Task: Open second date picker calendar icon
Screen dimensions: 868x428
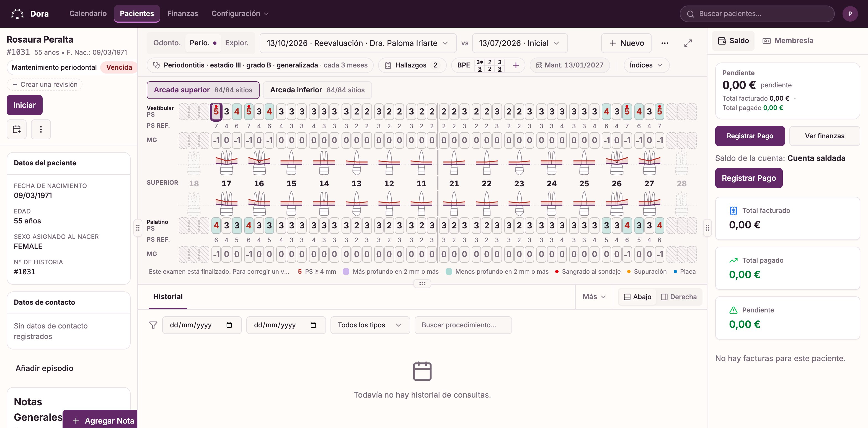Action: 313,325
